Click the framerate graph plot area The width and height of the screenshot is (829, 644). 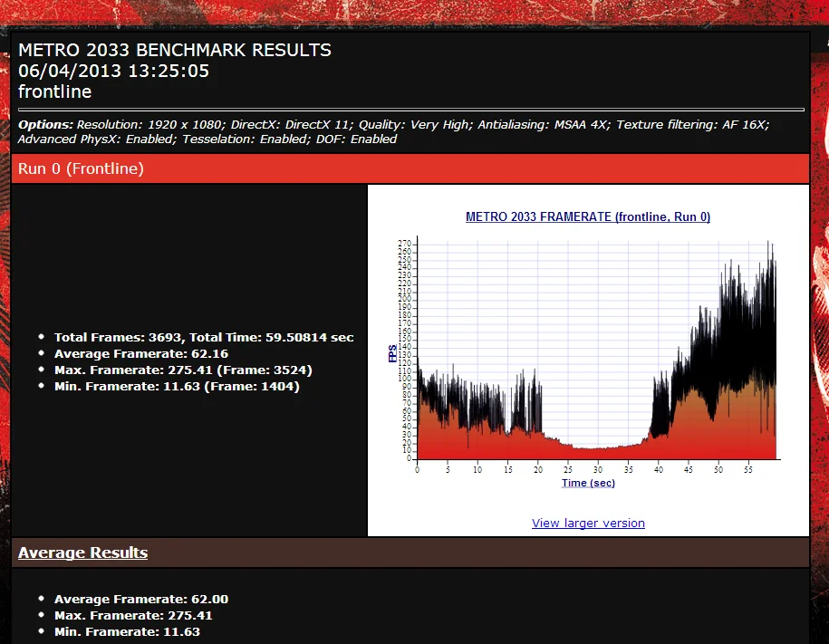tap(597, 350)
